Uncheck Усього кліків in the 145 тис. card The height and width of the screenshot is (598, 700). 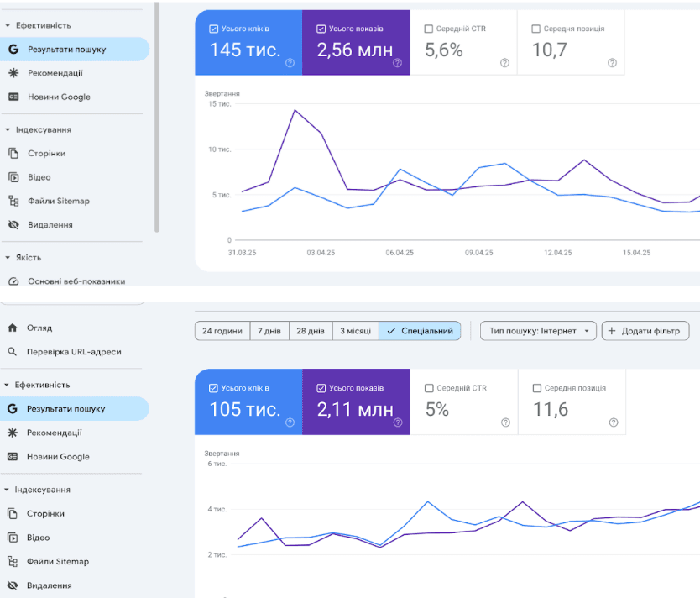(x=214, y=29)
